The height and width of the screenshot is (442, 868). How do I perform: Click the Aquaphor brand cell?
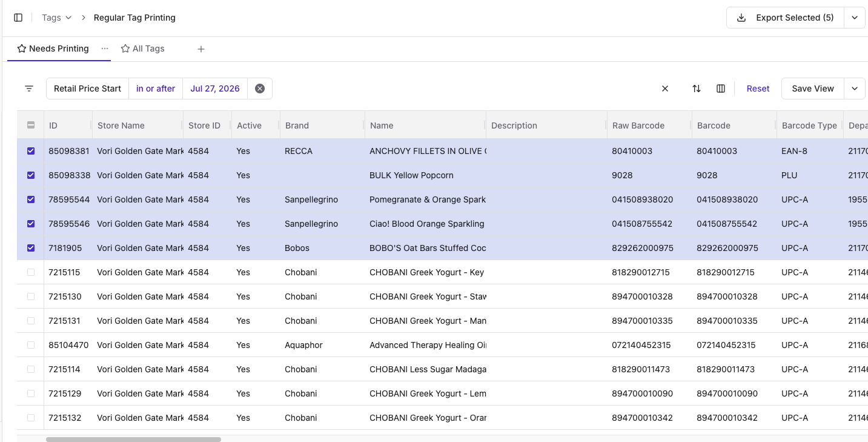[x=322, y=345]
